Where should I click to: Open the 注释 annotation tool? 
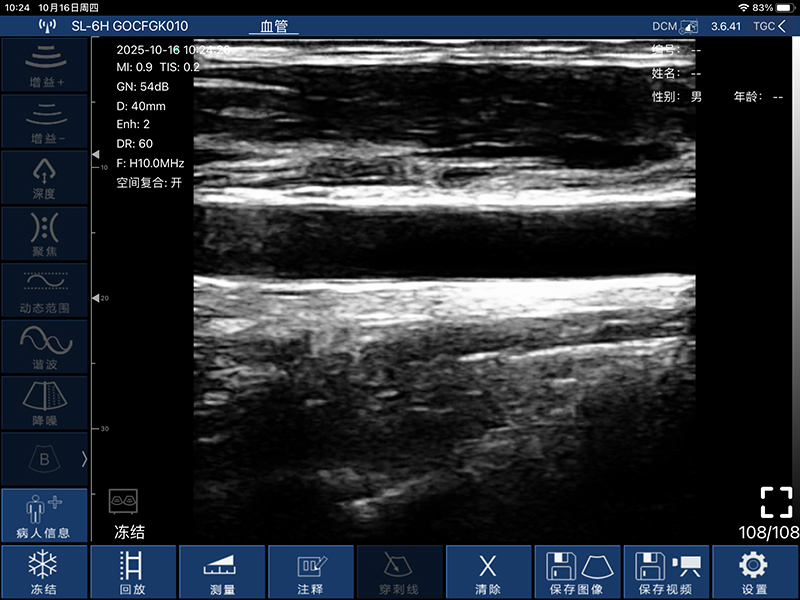[311, 572]
